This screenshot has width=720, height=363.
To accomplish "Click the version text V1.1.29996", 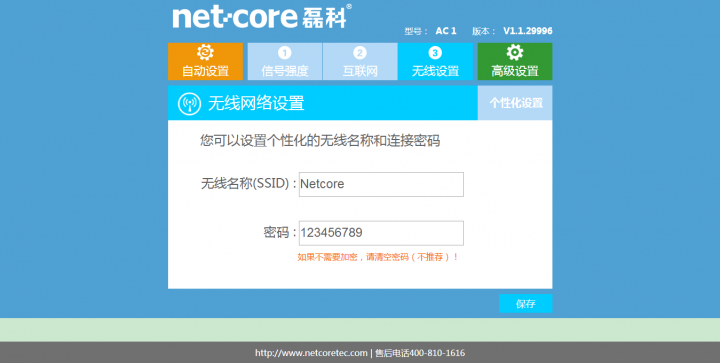I will pos(528,31).
